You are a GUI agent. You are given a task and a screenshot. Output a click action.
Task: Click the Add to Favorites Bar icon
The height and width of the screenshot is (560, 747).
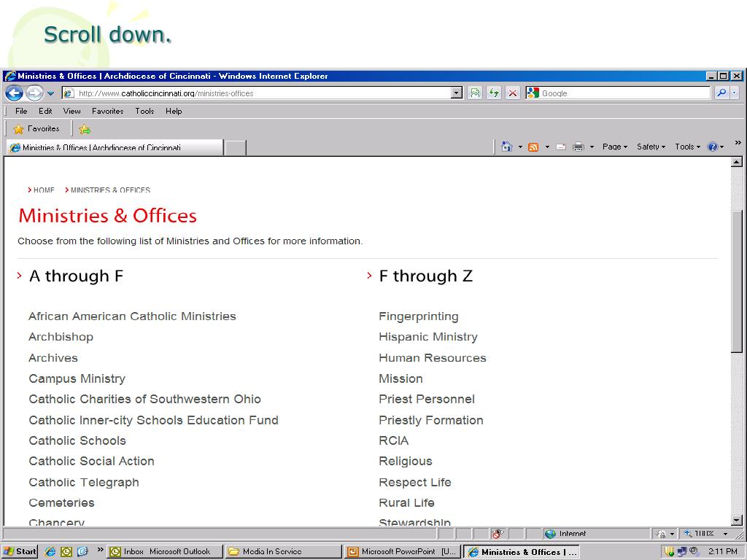click(85, 129)
